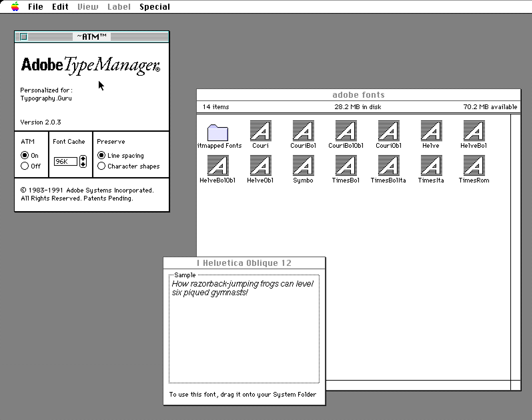Click the Adobe Type Manager logo

91,65
